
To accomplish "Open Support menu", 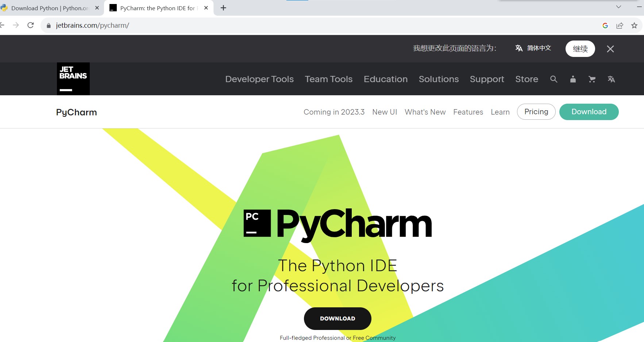I will pyautogui.click(x=487, y=79).
